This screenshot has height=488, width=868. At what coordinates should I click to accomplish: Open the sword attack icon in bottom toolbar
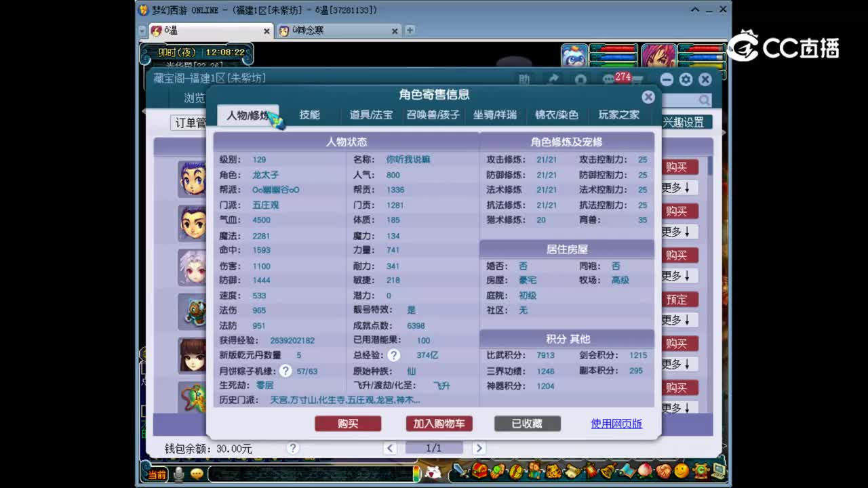tap(461, 470)
